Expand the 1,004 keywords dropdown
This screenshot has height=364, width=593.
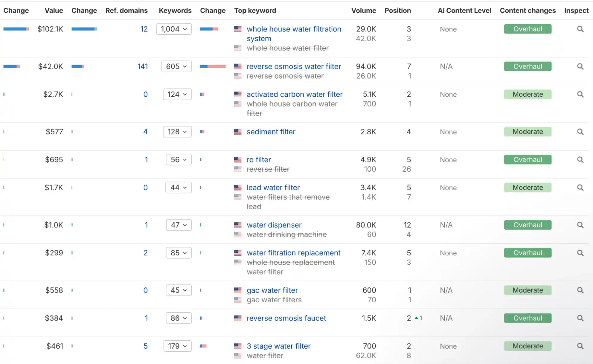[174, 29]
